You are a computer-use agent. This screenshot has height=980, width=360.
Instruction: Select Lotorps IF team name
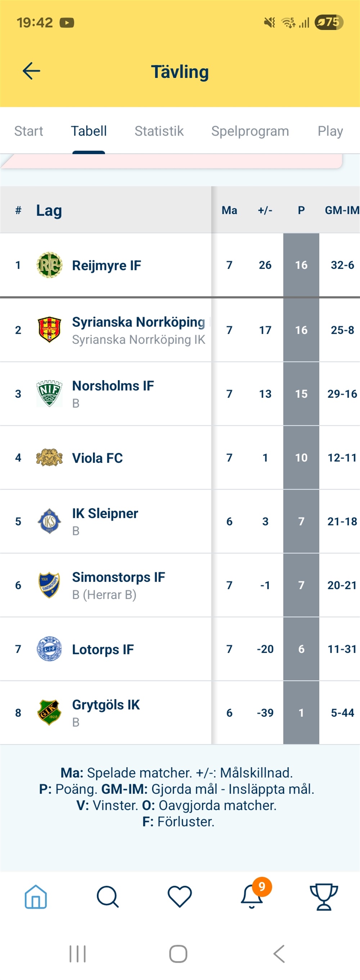[x=103, y=649]
